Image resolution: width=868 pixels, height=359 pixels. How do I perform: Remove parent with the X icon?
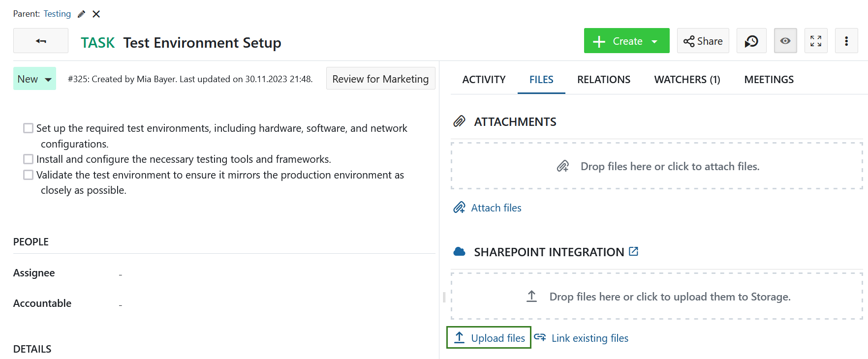96,14
